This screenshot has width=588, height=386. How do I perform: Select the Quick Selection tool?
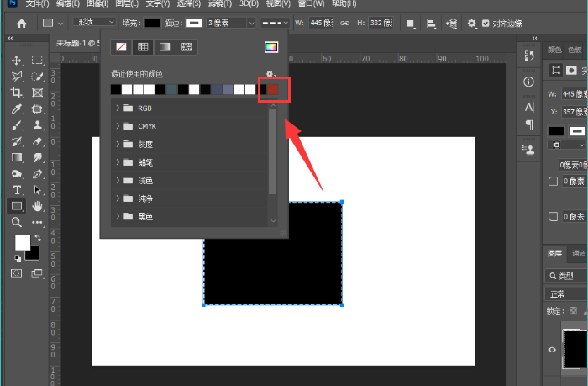37,77
